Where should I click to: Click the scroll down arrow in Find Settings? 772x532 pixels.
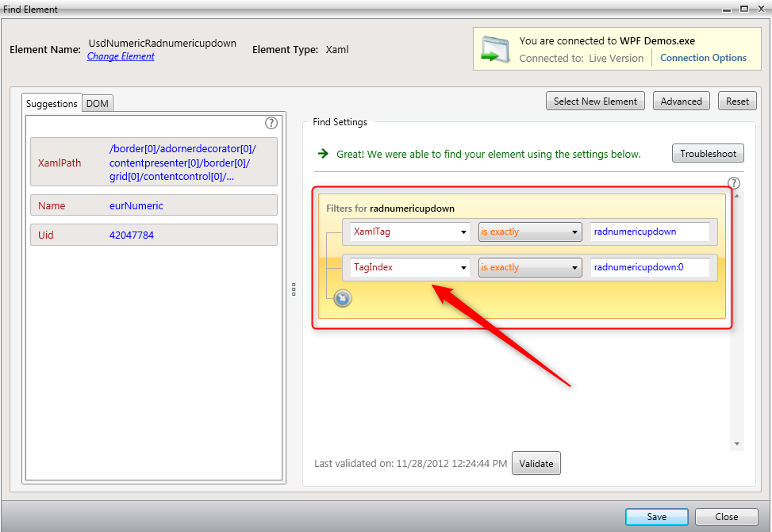(736, 443)
